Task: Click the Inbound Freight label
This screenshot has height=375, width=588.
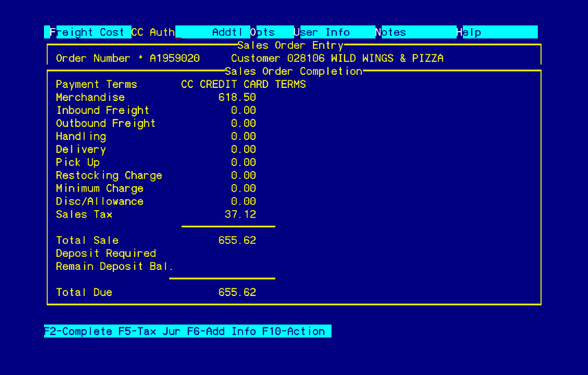Action: (x=102, y=111)
